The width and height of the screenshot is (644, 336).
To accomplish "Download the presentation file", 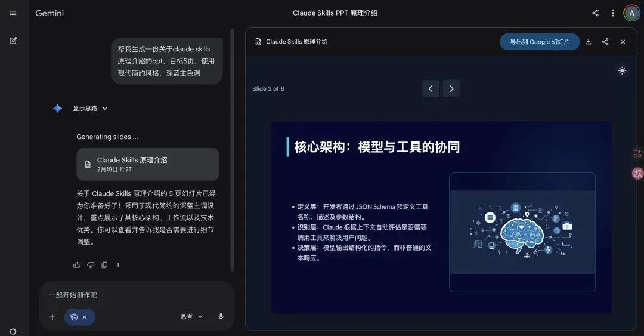I will pos(589,42).
